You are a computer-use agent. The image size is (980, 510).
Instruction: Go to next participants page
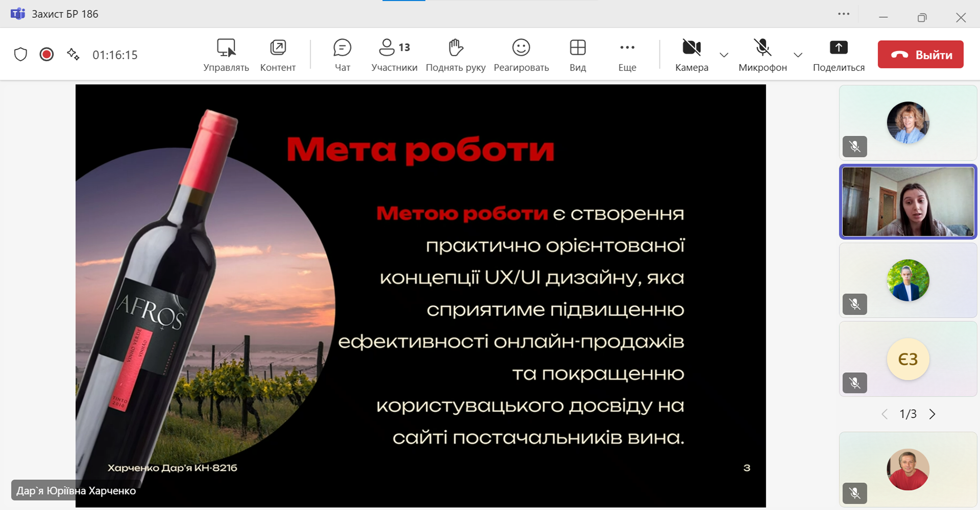click(x=933, y=414)
